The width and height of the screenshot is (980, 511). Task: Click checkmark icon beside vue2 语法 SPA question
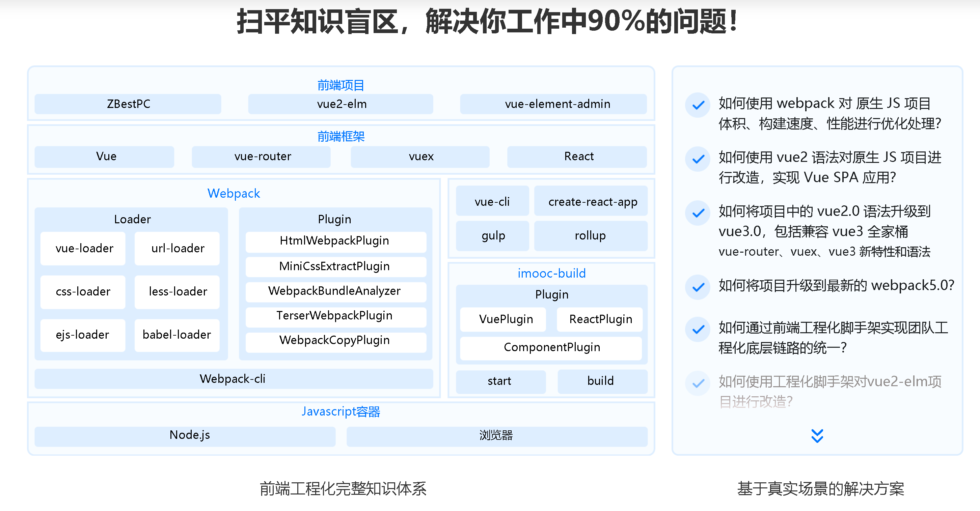coord(698,159)
